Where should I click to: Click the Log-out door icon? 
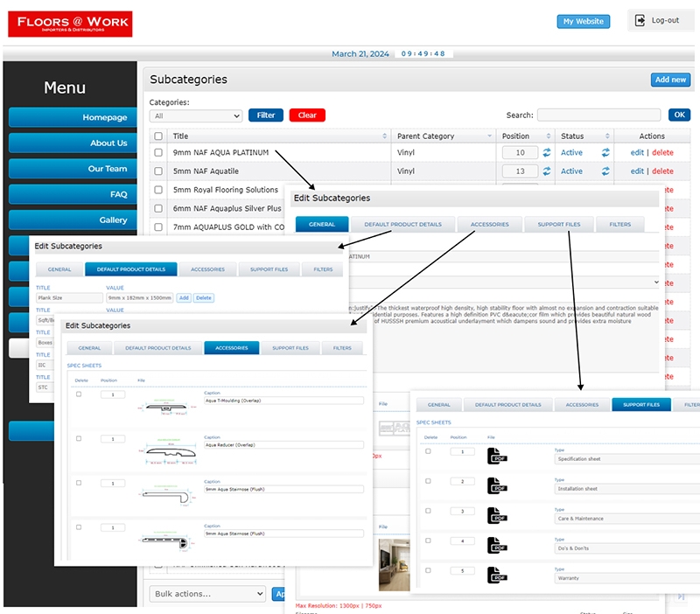640,20
